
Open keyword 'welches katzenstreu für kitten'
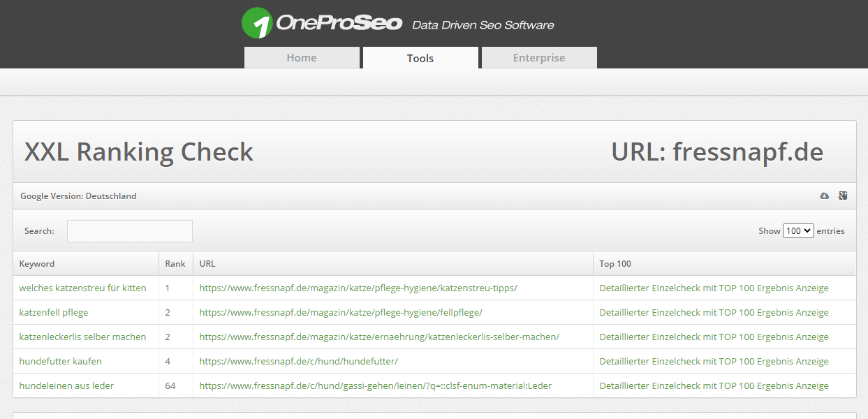click(x=82, y=288)
